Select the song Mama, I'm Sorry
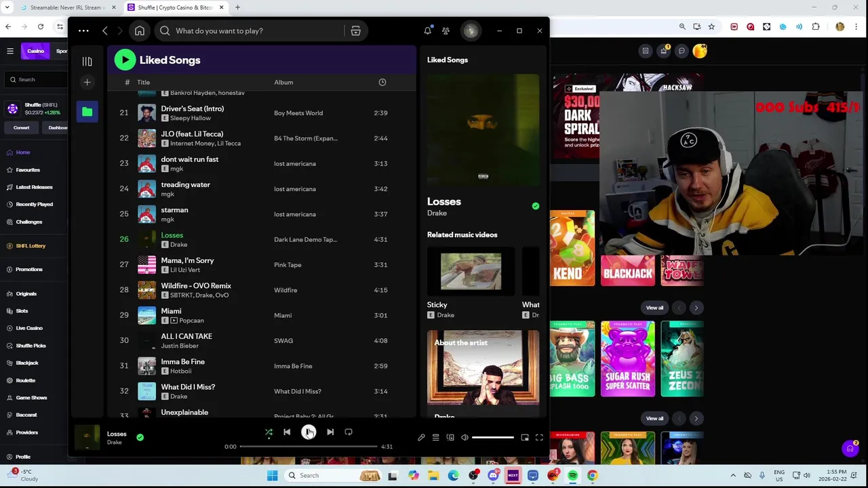 coord(261,265)
